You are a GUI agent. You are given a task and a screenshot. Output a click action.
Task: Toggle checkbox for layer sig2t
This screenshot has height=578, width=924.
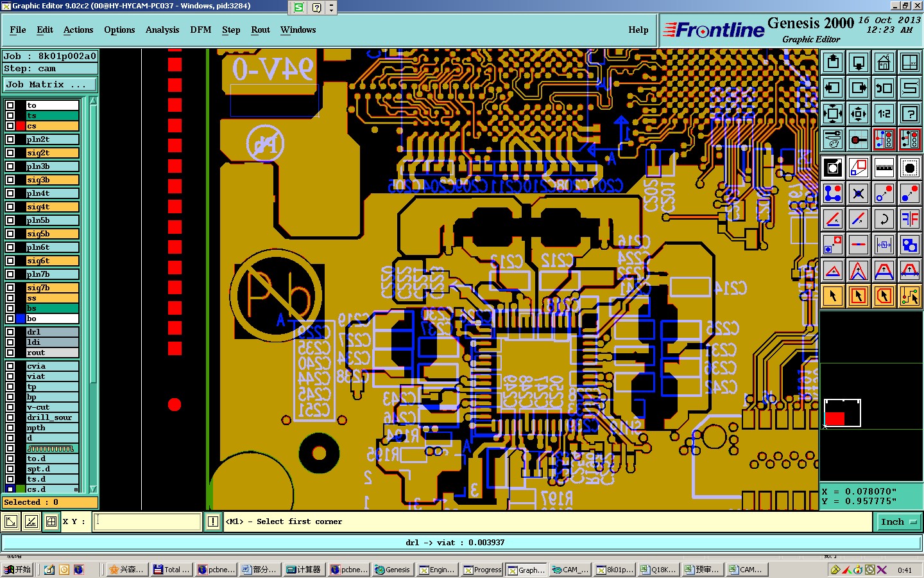[10, 153]
